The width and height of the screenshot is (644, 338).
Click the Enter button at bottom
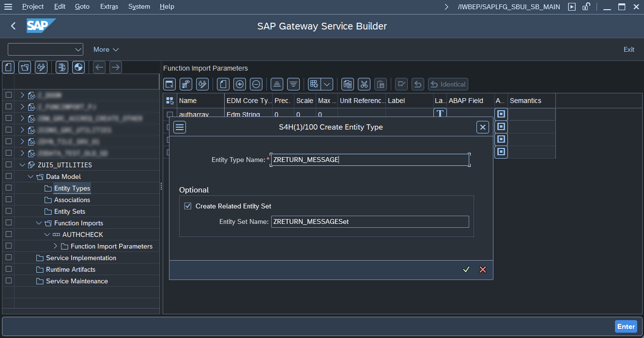pyautogui.click(x=626, y=326)
